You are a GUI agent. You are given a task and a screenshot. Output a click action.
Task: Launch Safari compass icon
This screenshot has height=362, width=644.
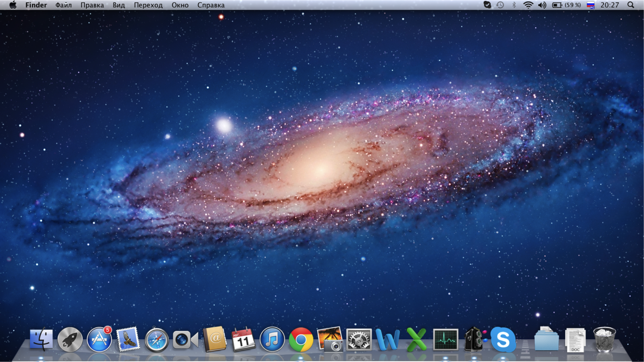click(157, 340)
